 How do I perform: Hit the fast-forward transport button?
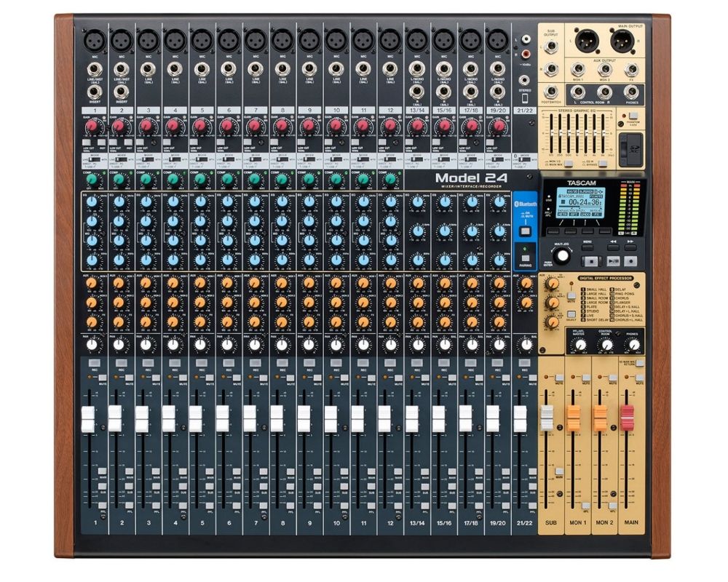(x=630, y=246)
